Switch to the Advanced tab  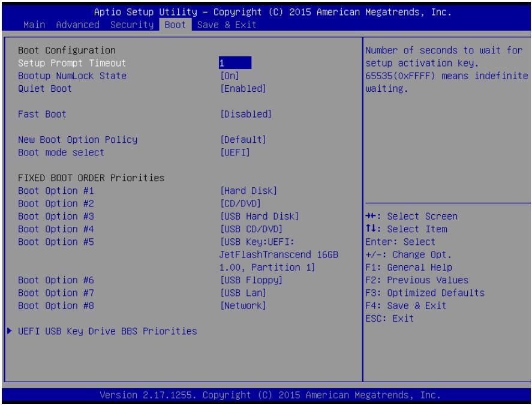coord(78,25)
